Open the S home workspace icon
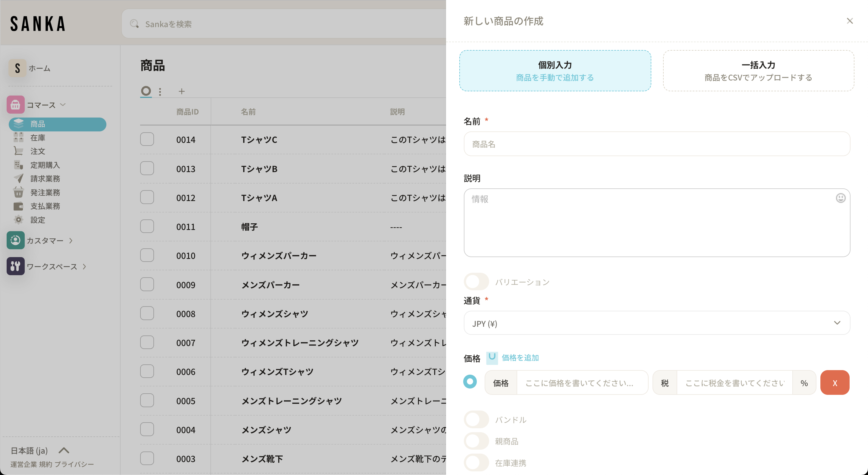This screenshot has height=475, width=868. pyautogui.click(x=17, y=68)
